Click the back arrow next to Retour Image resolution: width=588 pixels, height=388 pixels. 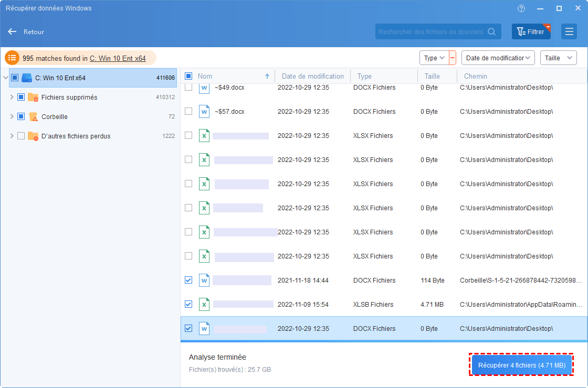(x=12, y=31)
